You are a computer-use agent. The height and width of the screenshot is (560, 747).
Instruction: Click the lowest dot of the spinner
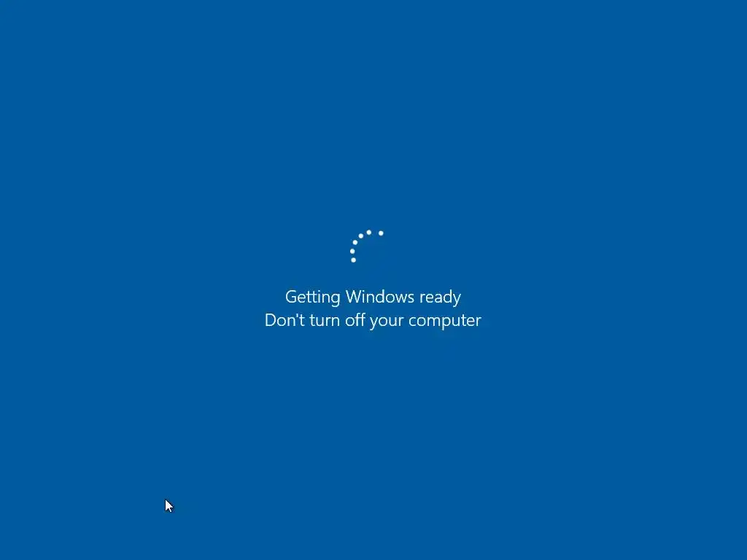(x=354, y=260)
